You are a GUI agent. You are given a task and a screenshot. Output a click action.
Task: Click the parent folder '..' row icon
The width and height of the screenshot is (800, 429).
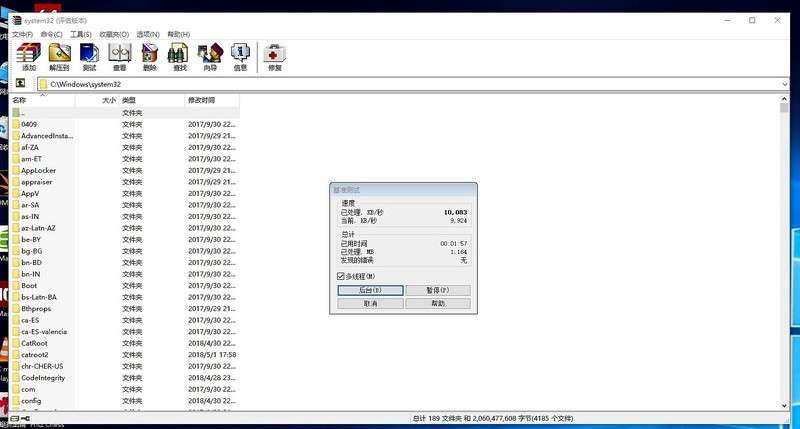[x=16, y=113]
